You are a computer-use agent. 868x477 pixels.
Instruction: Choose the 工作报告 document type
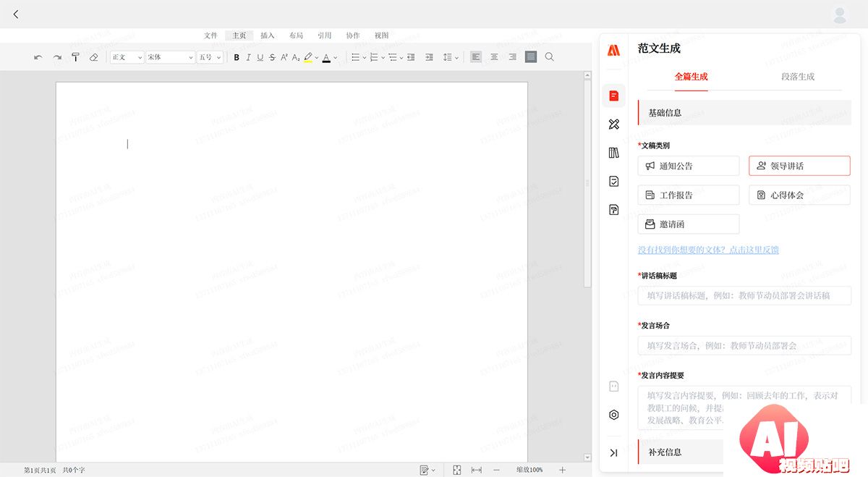click(689, 195)
